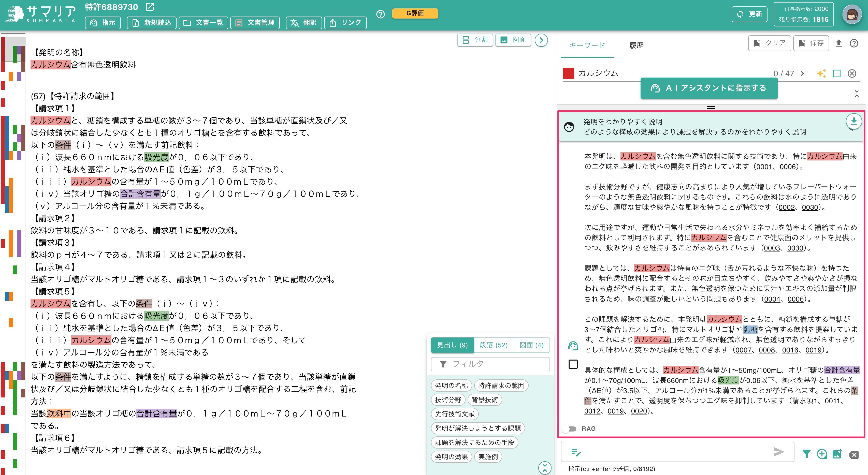This screenshot has height=475, width=868.
Task: Collapse keyword panel with double-chevron icon
Action: pos(857,94)
